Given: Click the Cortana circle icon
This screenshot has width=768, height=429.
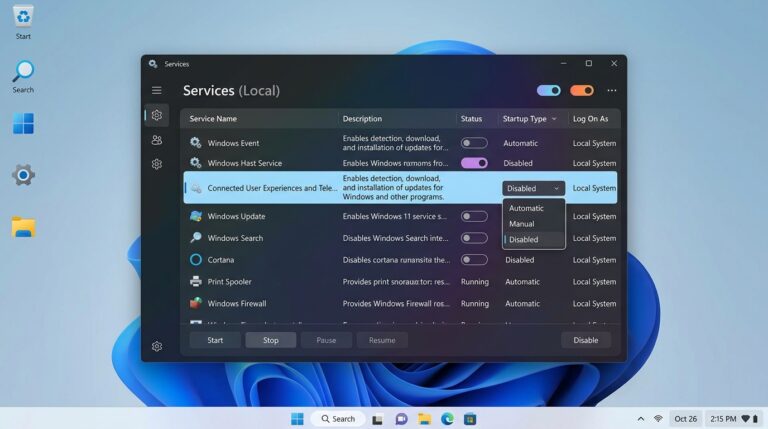Looking at the screenshot, I should [x=195, y=260].
